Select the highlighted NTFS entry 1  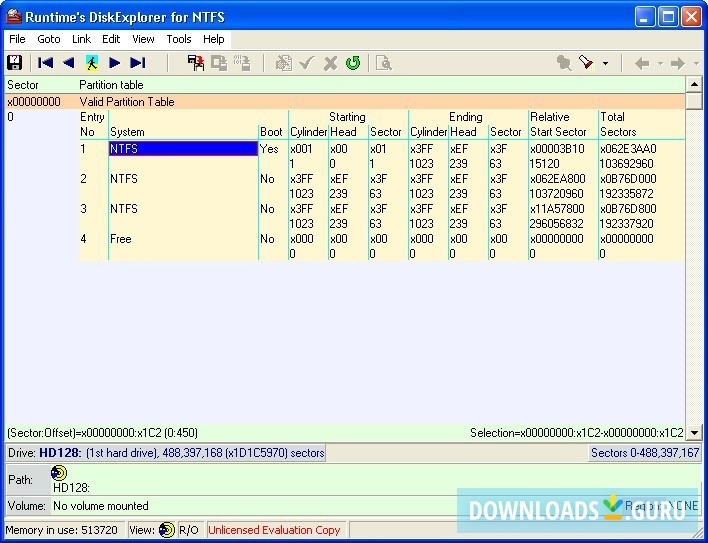183,149
